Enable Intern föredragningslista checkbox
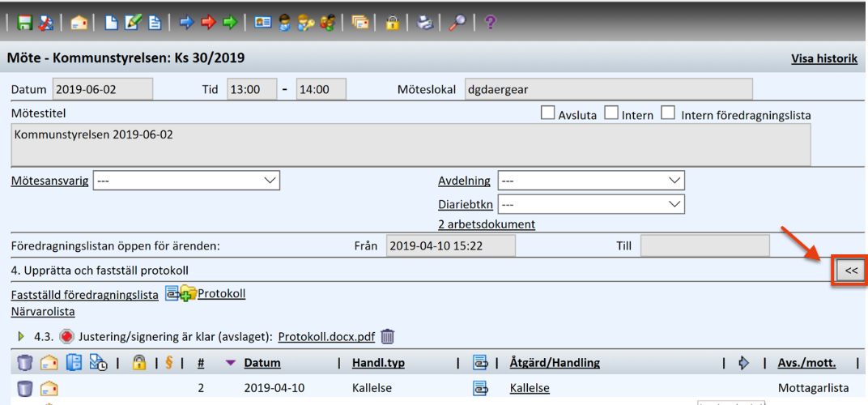The width and height of the screenshot is (868, 405). pos(669,113)
